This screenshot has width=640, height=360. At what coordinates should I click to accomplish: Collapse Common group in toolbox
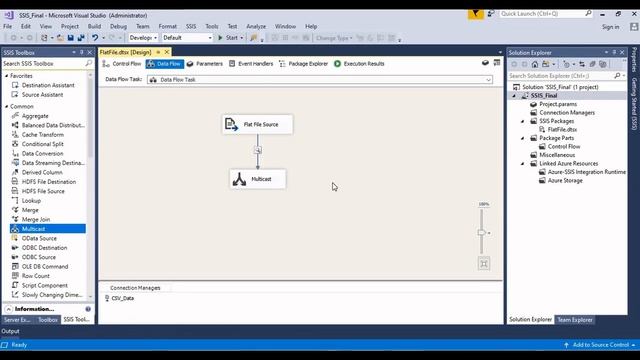[x=7, y=106]
